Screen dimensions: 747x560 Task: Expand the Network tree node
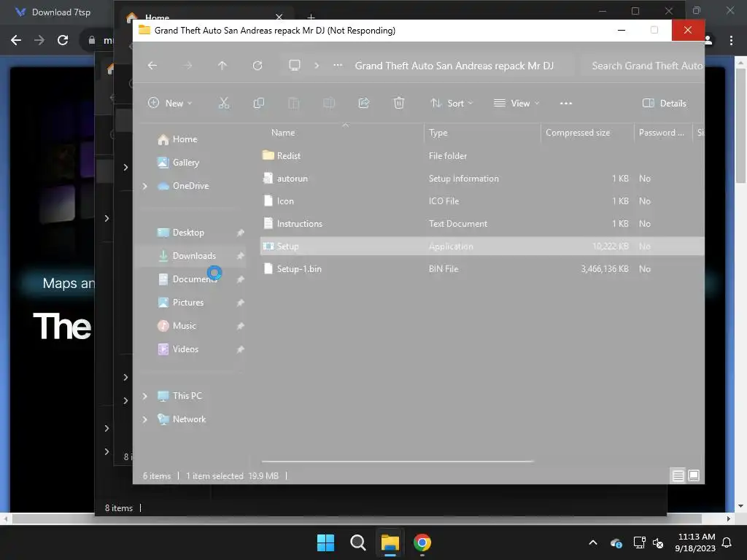point(145,419)
